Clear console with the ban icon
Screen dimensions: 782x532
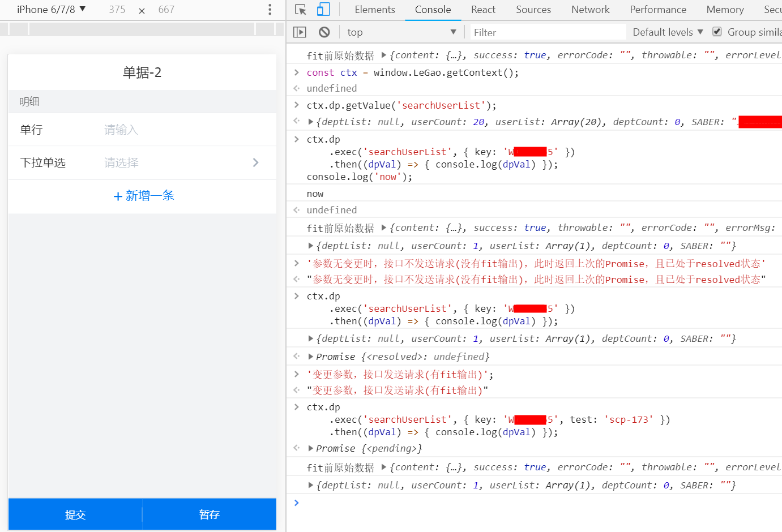pos(324,32)
